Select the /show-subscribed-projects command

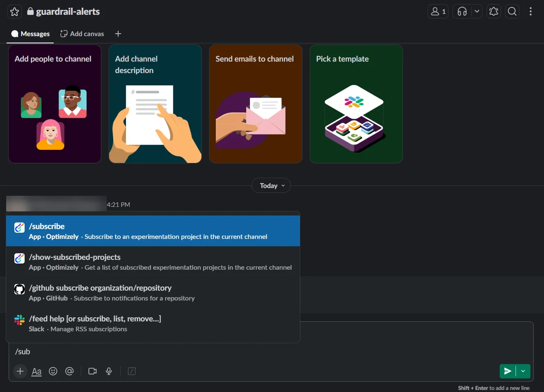pyautogui.click(x=153, y=262)
